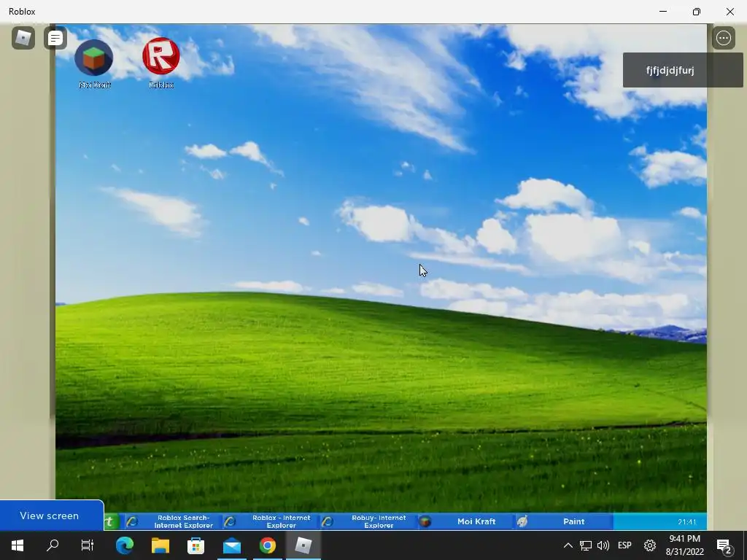The image size is (747, 560).
Task: Click the Roblox app on the Windows taskbar
Action: click(303, 545)
